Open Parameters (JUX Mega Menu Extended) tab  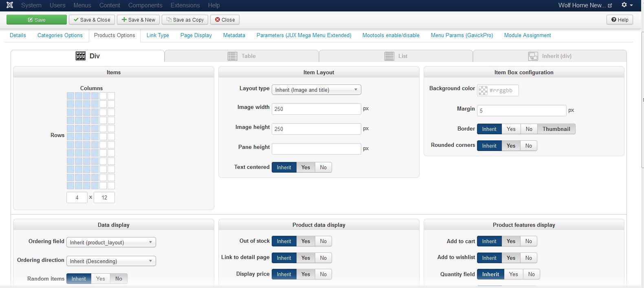[304, 35]
